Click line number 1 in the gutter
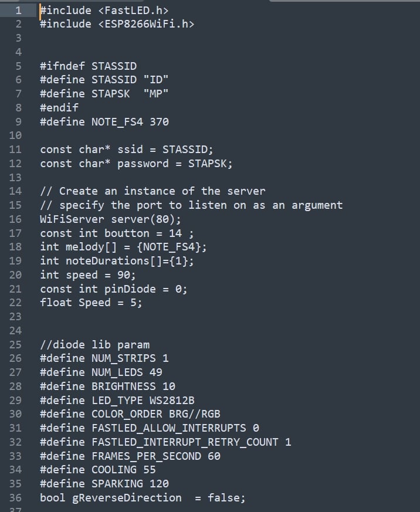 tap(18, 11)
